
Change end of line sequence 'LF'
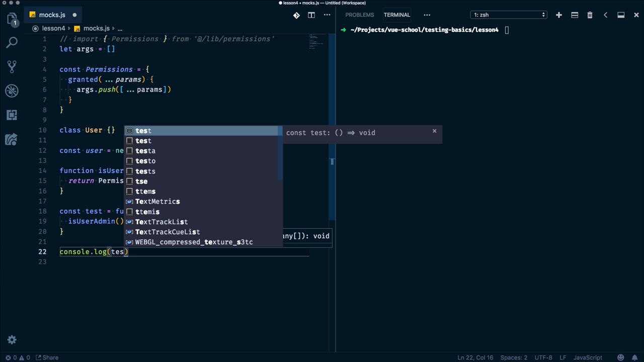(x=563, y=357)
